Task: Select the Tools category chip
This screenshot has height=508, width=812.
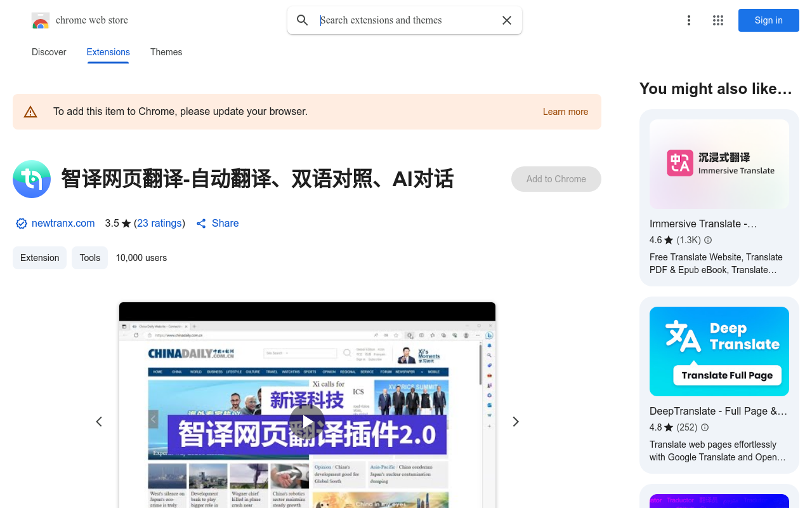Action: [x=89, y=258]
